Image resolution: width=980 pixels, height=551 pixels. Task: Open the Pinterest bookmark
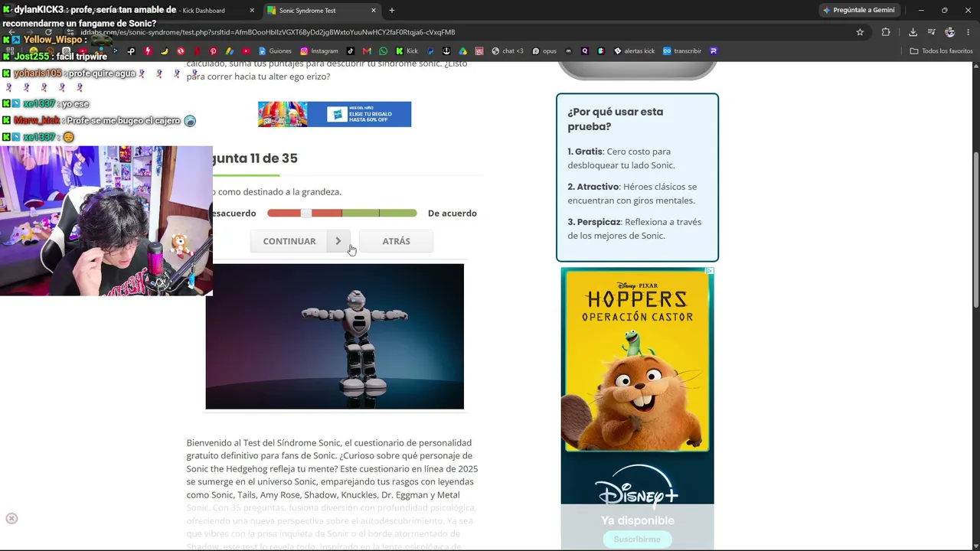click(213, 51)
